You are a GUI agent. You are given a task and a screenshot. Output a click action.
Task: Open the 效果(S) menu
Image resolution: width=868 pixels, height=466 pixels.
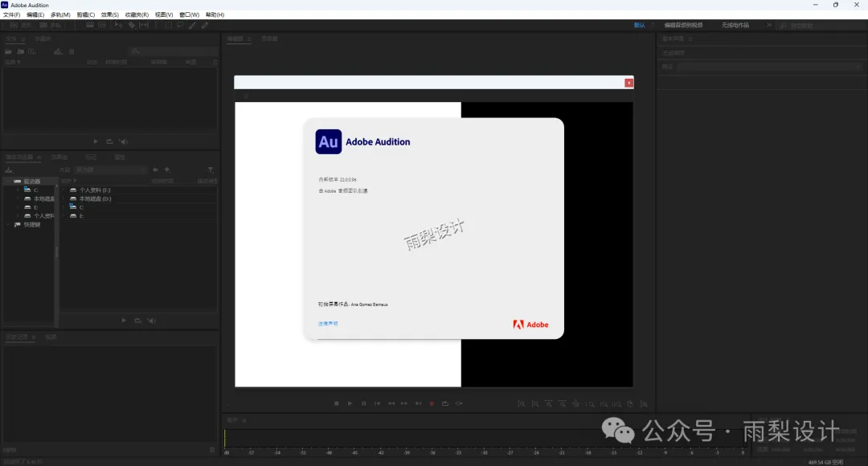tap(110, 15)
